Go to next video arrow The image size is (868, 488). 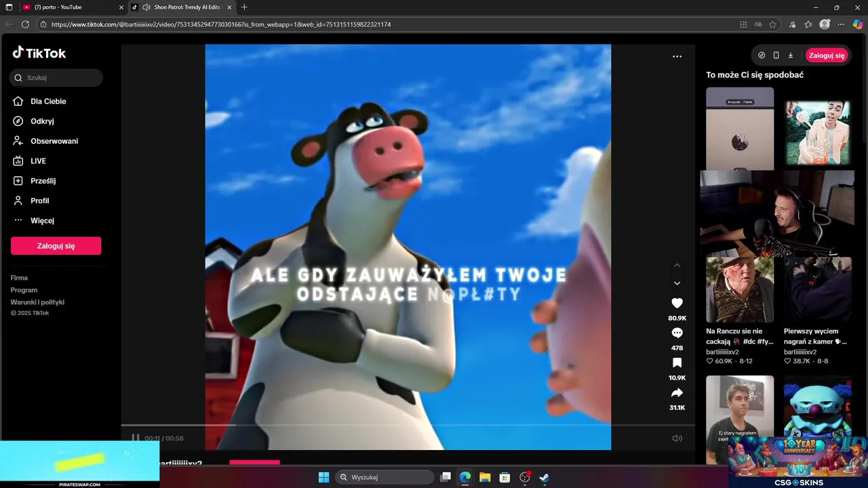coord(677,283)
